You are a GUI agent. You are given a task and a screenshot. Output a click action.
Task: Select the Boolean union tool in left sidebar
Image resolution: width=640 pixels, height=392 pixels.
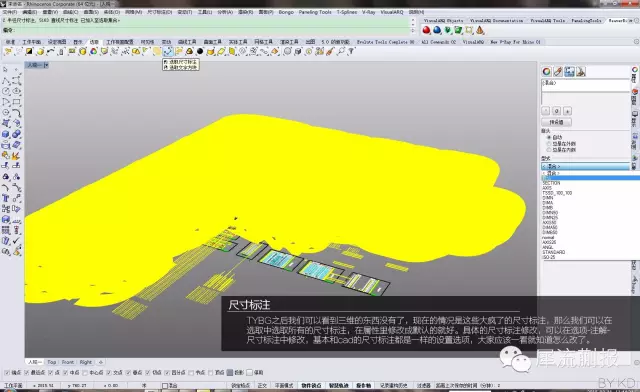point(16,134)
